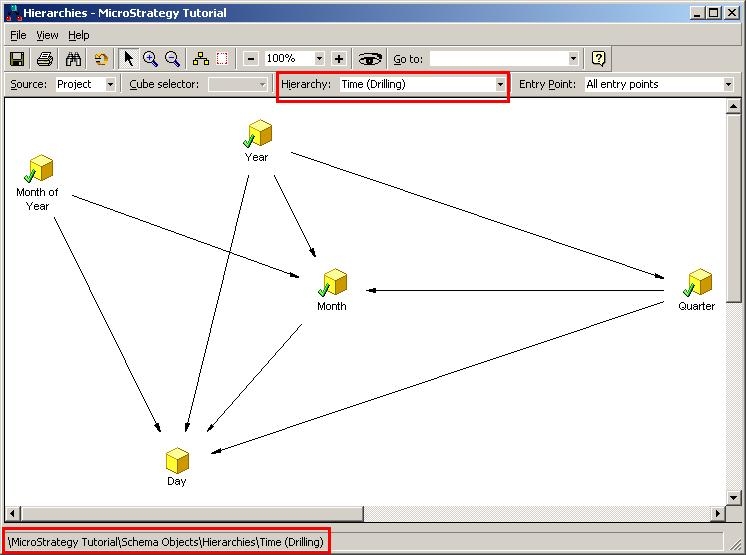Click the Print icon in toolbar

pos(45,59)
